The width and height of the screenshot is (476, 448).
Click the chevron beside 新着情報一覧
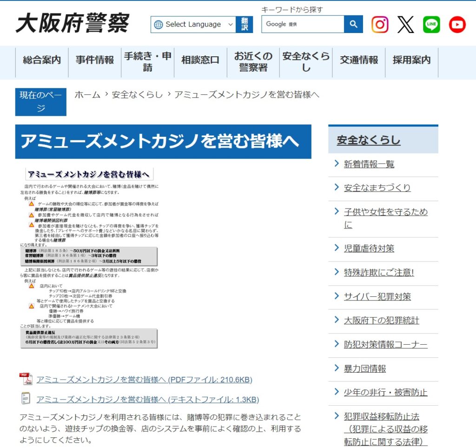click(336, 163)
